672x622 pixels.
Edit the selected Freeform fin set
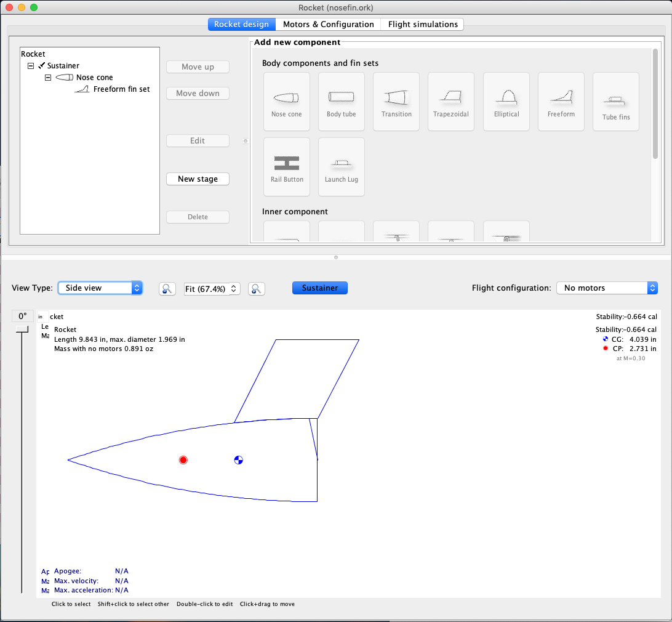coord(198,140)
